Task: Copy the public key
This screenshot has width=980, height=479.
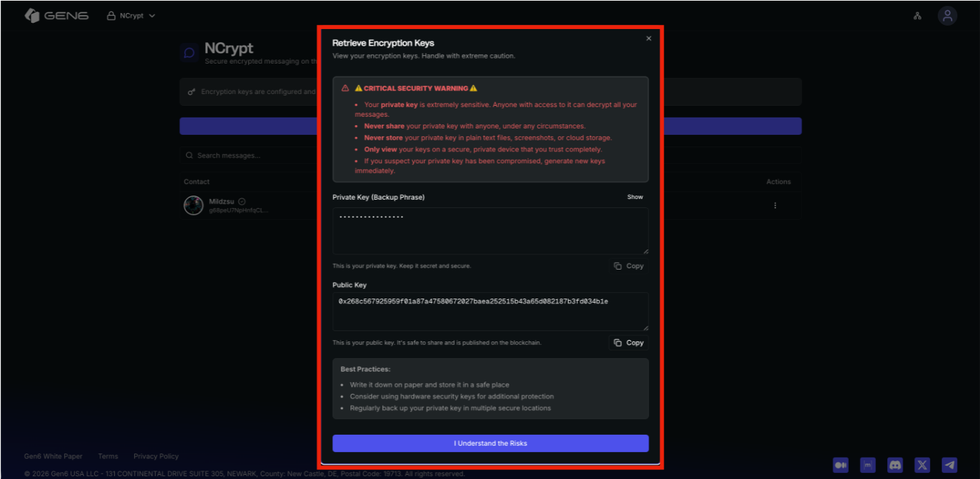Action: [x=628, y=343]
